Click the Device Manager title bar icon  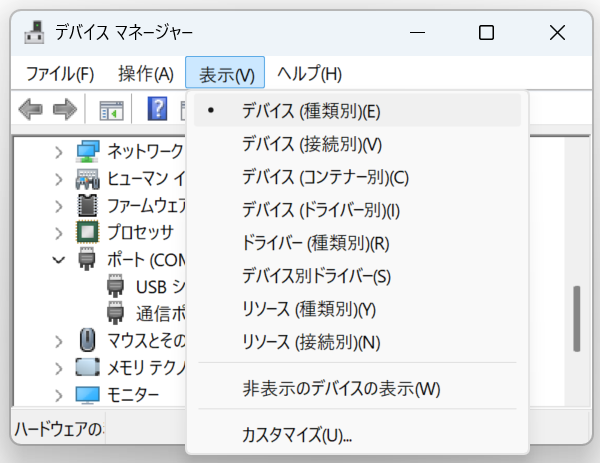coord(35,32)
